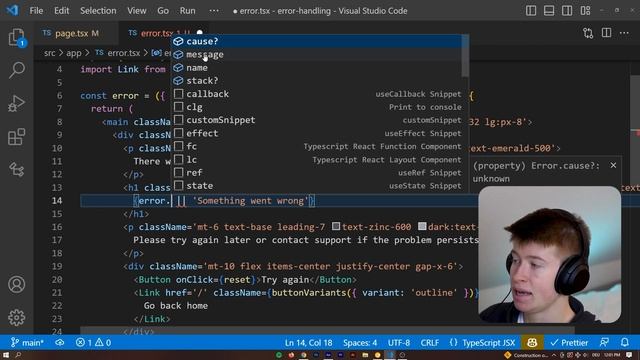Viewport: 640px width, 360px height.
Task: Open Problems via errors and warnings count
Action: (x=93, y=342)
